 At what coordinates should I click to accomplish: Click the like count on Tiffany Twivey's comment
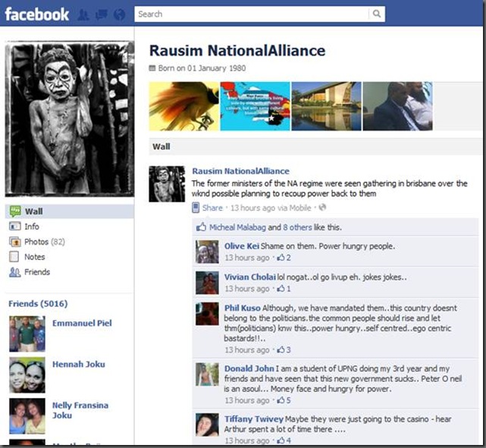284,440
